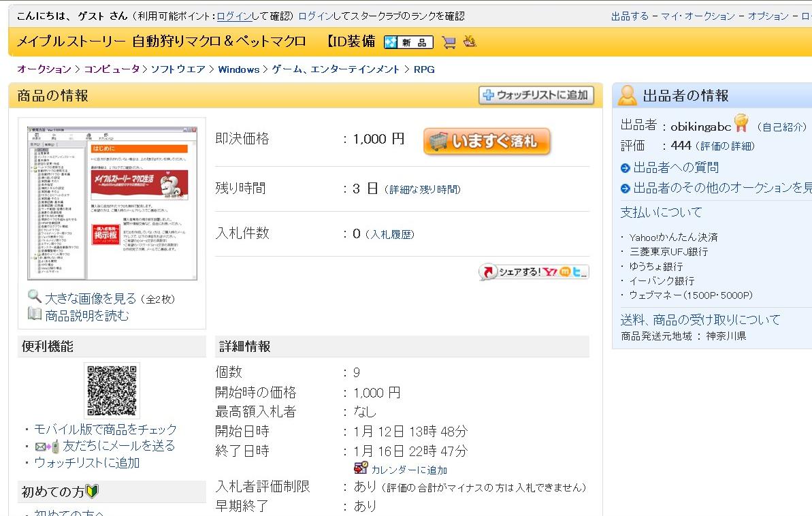This screenshot has height=516, width=812.
Task: Click the 開始日時 value 1月 12日 13時 48分
Action: click(x=410, y=432)
